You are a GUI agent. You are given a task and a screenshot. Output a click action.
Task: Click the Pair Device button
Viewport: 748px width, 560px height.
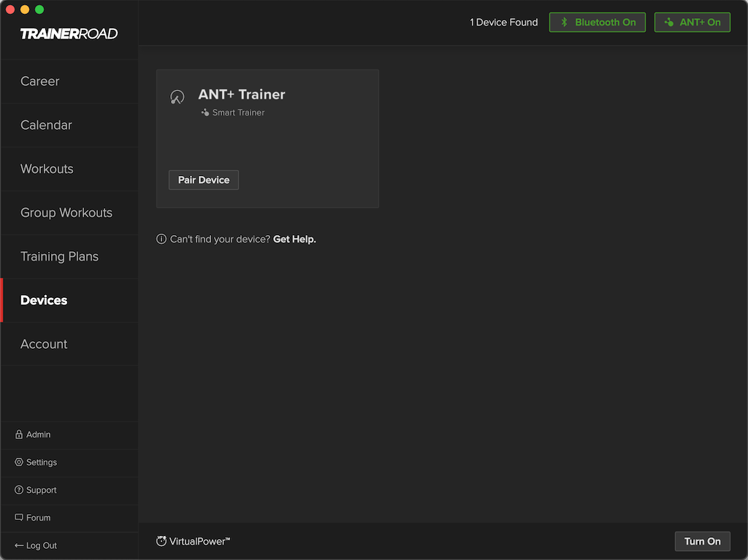pyautogui.click(x=204, y=180)
